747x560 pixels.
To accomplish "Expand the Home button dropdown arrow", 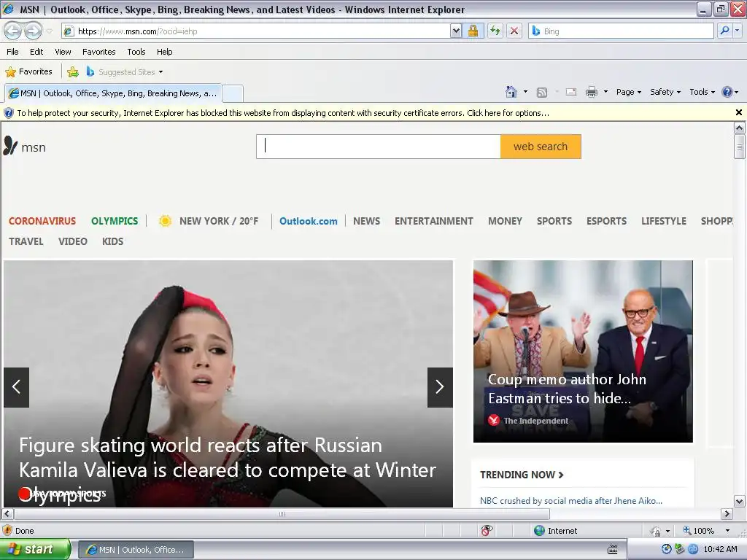I will pyautogui.click(x=525, y=92).
